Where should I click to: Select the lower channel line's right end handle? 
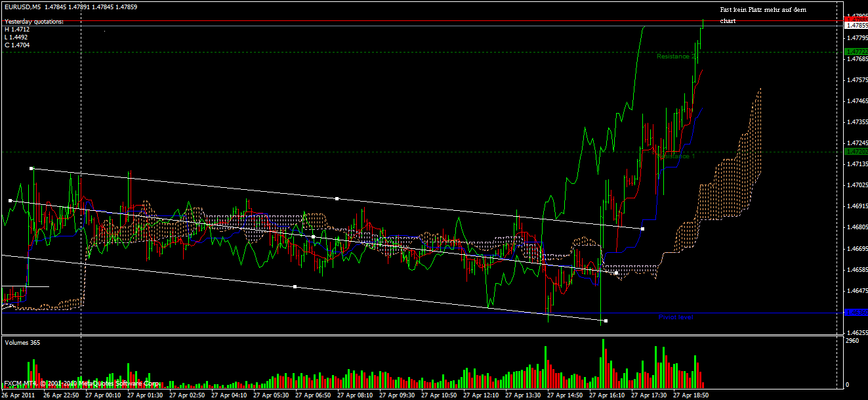click(x=606, y=321)
